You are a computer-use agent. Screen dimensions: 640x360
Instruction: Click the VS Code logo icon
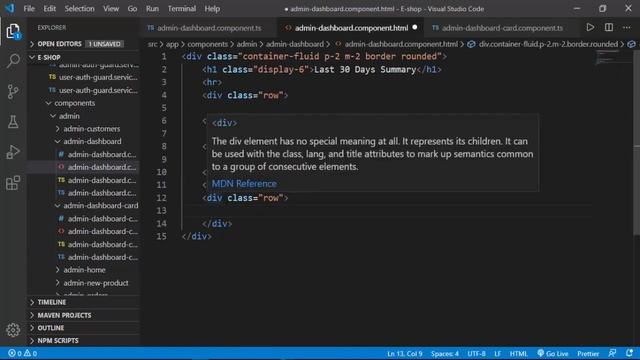coord(10,8)
